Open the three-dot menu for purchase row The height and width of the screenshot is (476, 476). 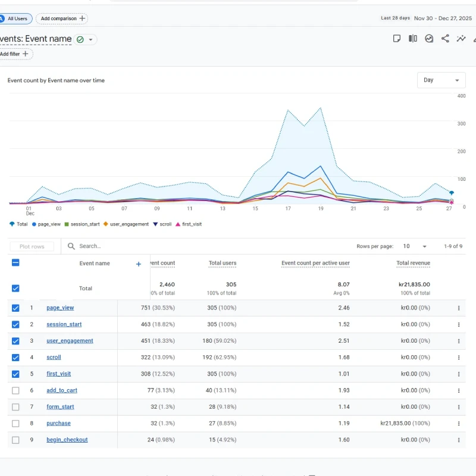tap(459, 424)
